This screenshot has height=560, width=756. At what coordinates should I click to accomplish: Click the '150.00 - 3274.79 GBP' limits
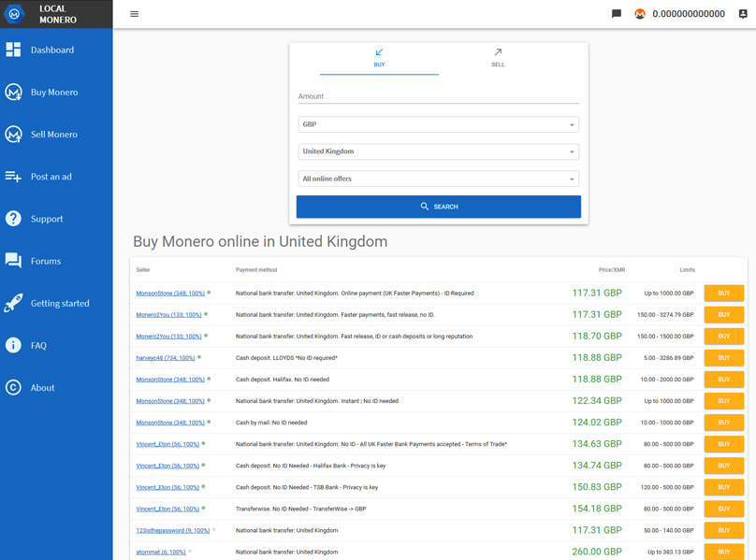pyautogui.click(x=665, y=315)
